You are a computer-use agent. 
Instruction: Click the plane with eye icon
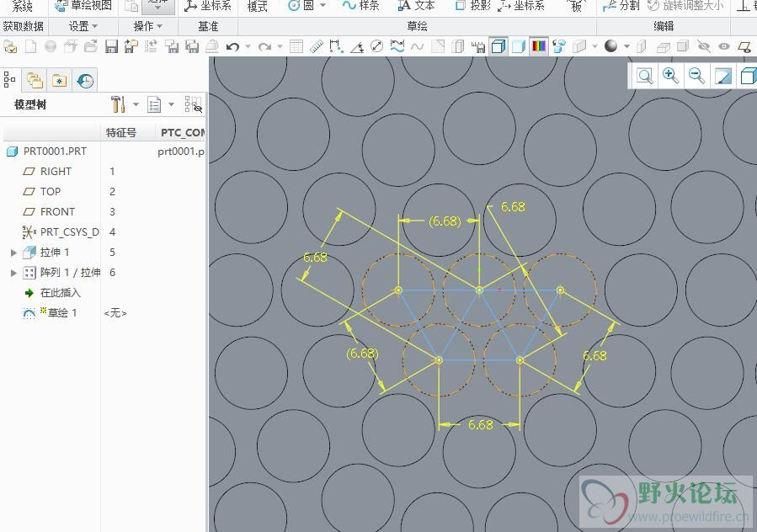pyautogui.click(x=744, y=47)
